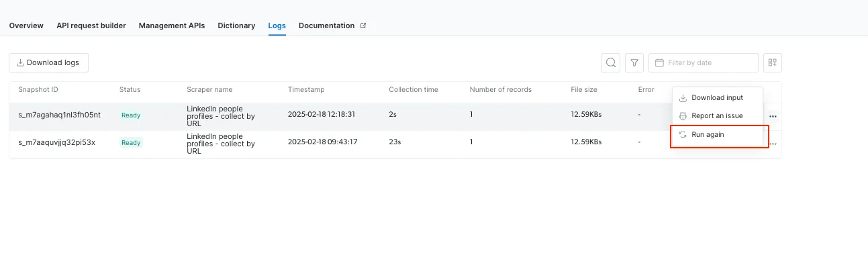Click the three-dot menu for s_m7agahaq1nl3fh05nt row

point(773,116)
